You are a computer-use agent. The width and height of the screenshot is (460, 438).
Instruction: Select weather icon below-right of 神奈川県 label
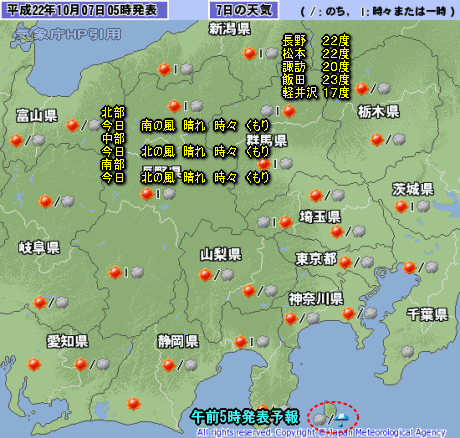(x=359, y=313)
